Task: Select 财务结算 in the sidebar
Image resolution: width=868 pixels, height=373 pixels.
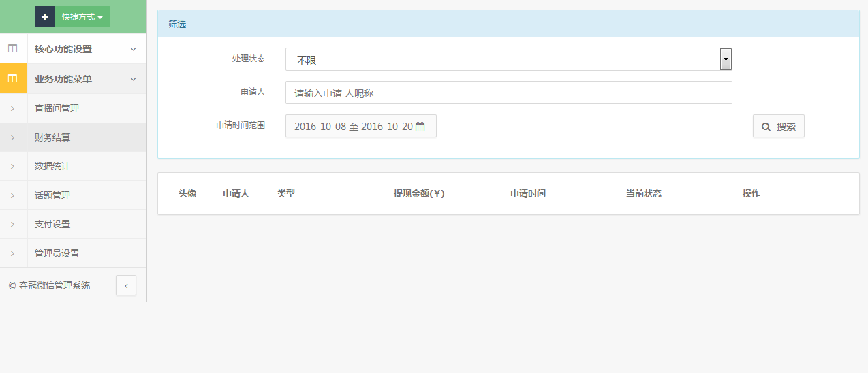Action: (x=73, y=137)
